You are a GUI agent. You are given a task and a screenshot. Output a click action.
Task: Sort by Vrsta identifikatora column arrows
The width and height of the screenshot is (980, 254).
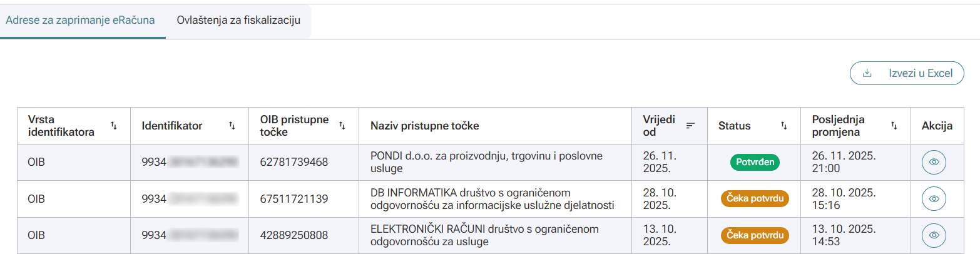[113, 126]
